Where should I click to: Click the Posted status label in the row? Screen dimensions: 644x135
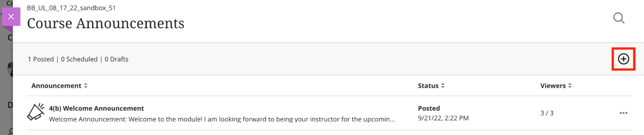coord(429,108)
